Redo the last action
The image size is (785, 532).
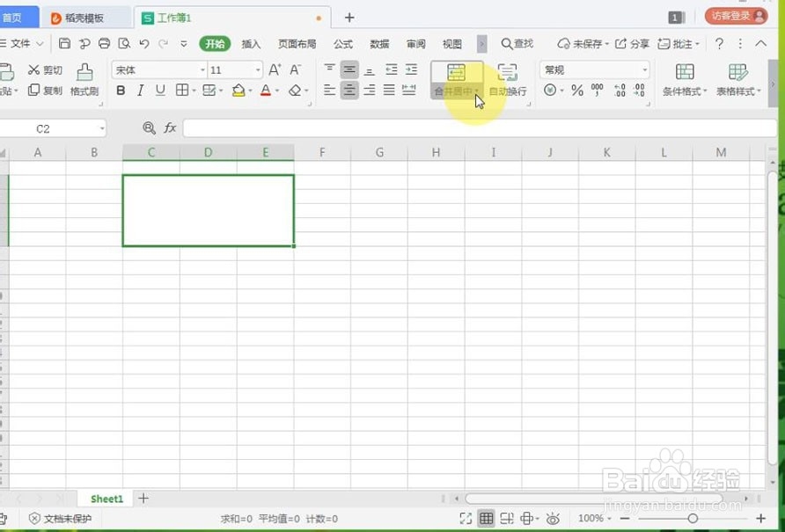[x=163, y=44]
